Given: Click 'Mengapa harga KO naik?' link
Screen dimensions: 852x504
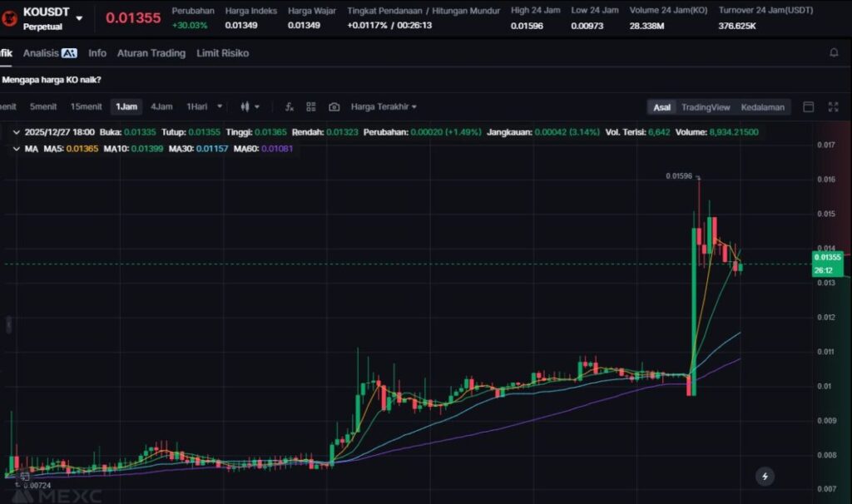Looking at the screenshot, I should 52,80.
